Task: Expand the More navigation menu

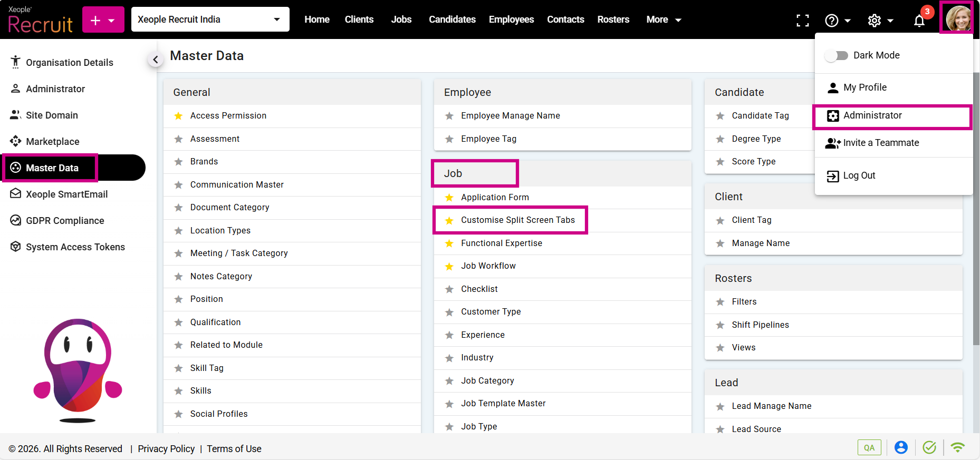Action: click(664, 19)
